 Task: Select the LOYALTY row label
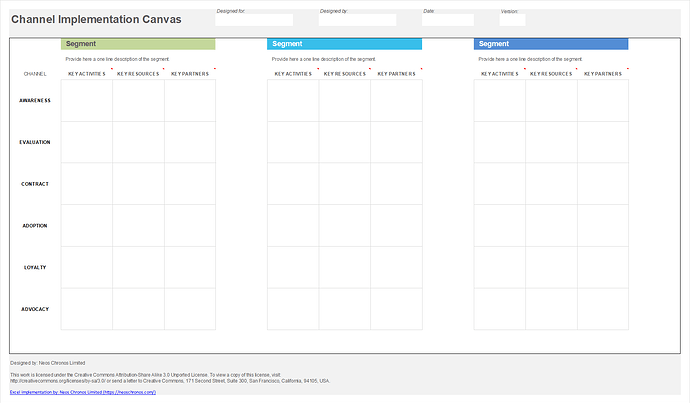tap(35, 267)
